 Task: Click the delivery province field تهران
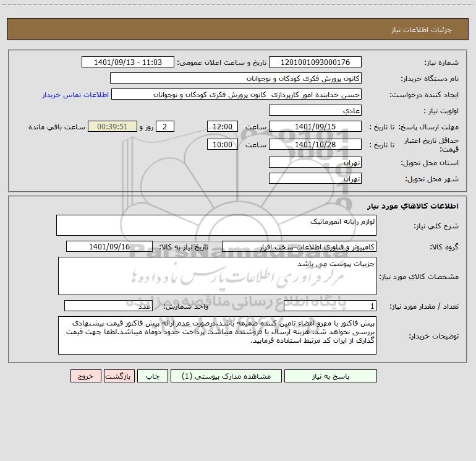point(315,162)
